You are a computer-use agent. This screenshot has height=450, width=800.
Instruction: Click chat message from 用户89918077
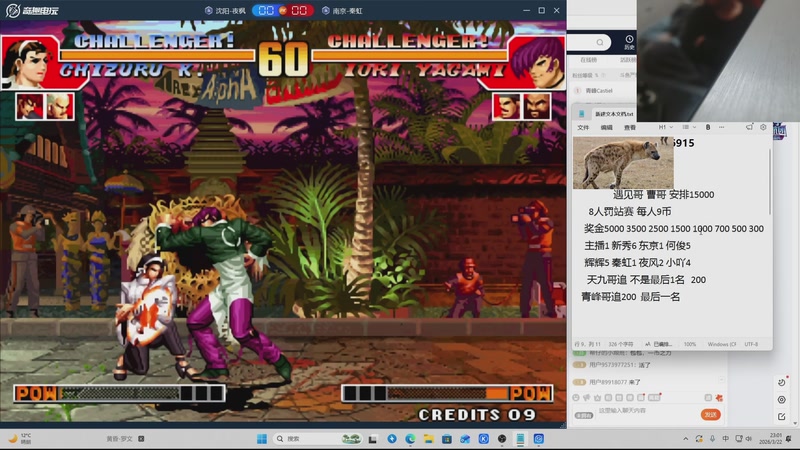[x=607, y=382]
